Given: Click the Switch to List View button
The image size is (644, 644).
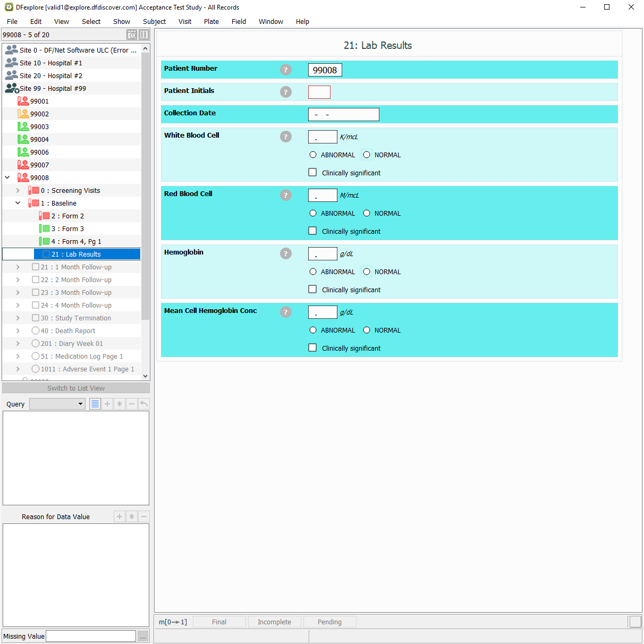Looking at the screenshot, I should pos(76,388).
